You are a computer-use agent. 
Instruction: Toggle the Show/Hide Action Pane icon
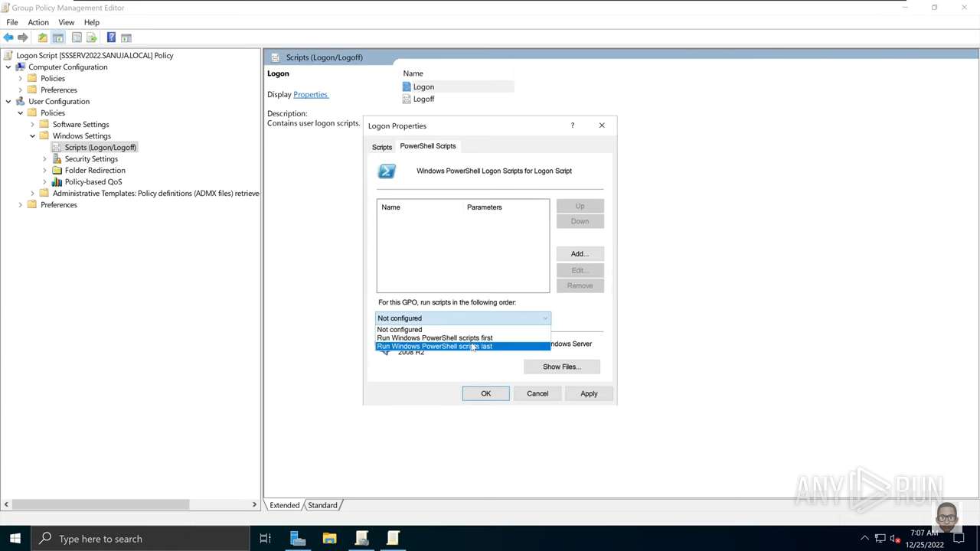126,37
